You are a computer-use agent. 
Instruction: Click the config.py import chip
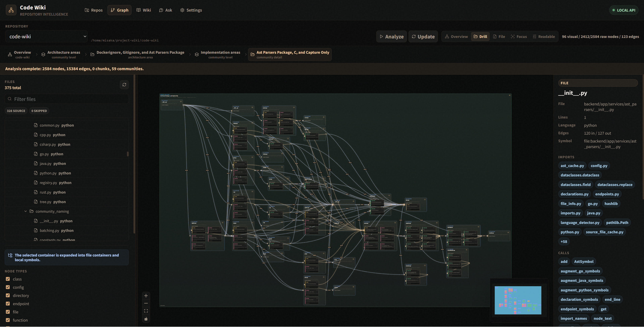(599, 166)
